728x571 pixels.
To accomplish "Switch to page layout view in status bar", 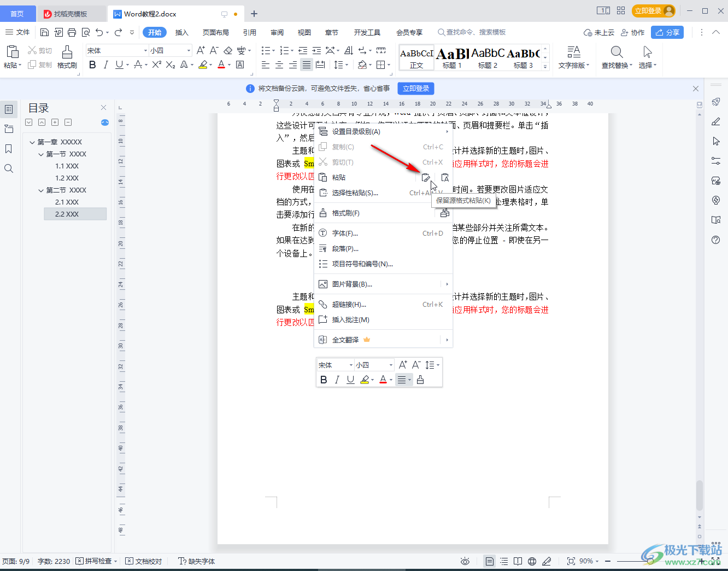I will click(490, 561).
